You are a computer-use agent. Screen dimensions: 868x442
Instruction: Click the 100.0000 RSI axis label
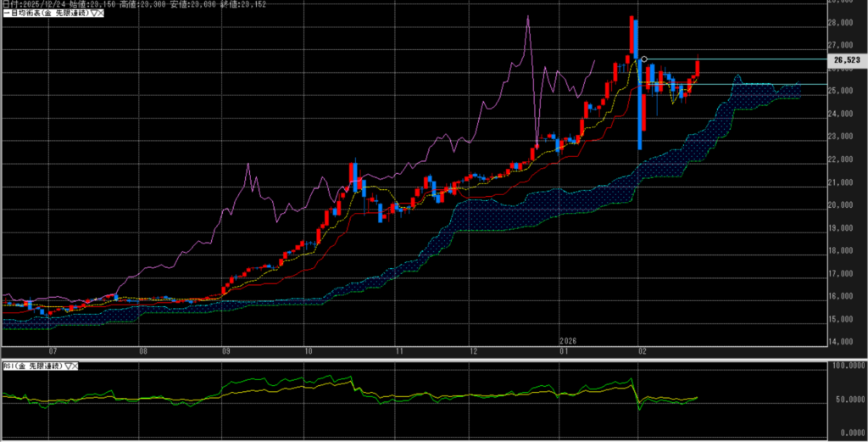click(846, 366)
